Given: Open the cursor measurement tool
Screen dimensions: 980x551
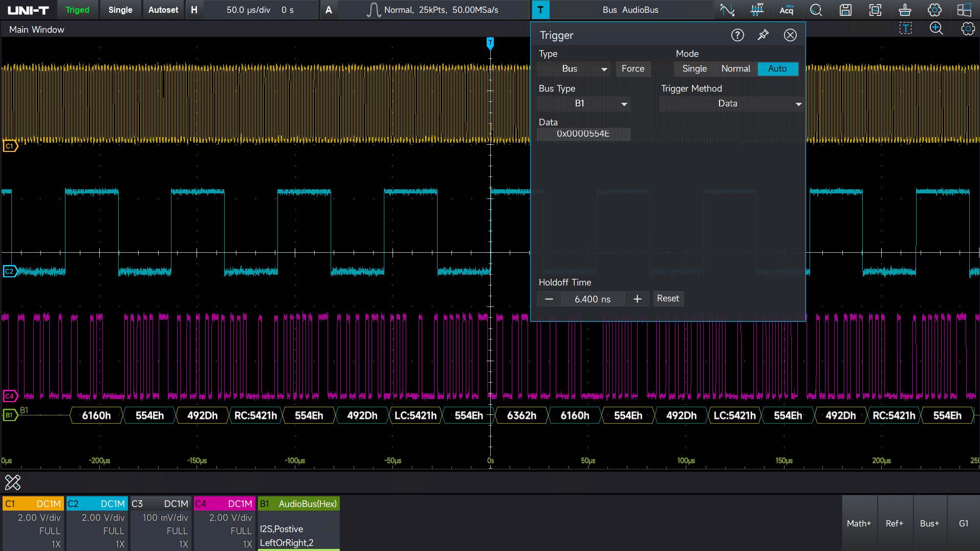Looking at the screenshot, I should (x=727, y=10).
